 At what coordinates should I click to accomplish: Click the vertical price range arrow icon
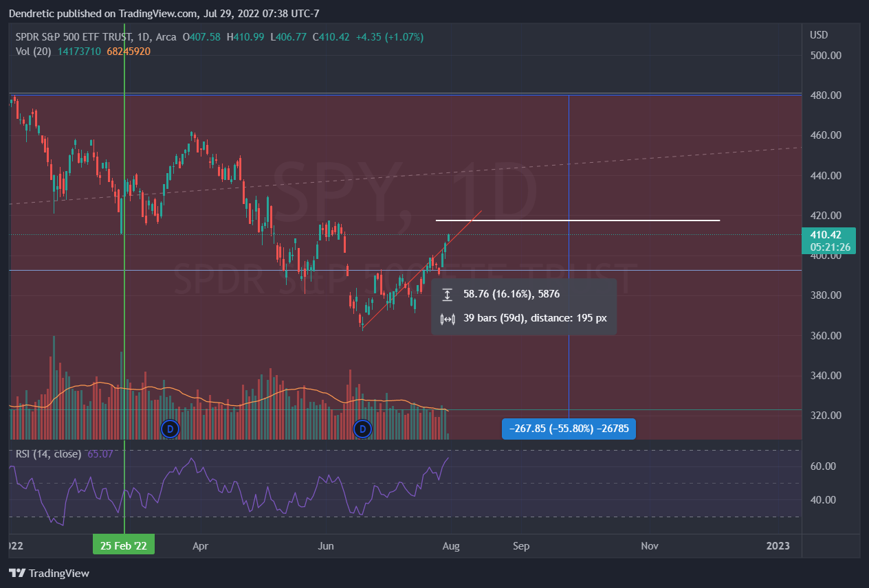pyautogui.click(x=447, y=295)
